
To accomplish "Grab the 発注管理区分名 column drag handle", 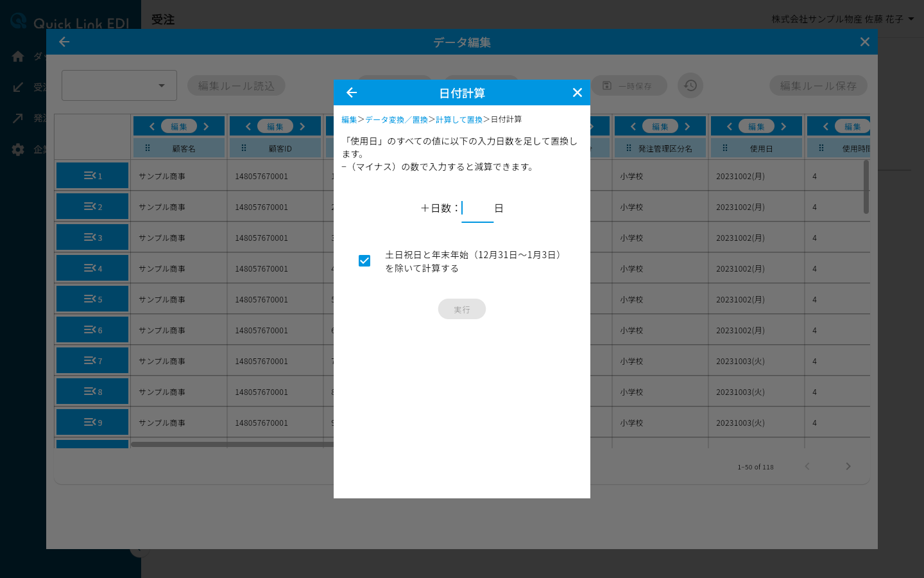I will coord(629,148).
